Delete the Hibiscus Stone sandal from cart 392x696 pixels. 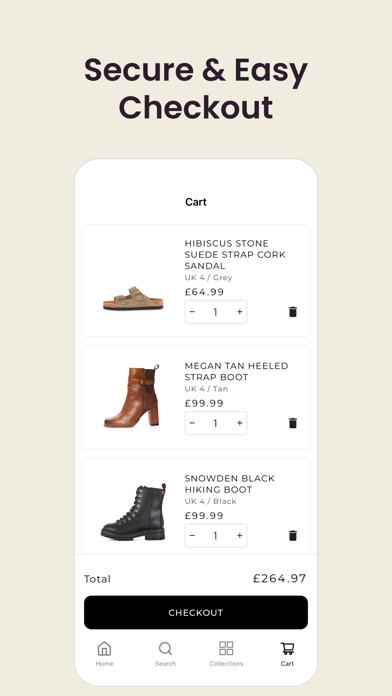click(x=293, y=312)
